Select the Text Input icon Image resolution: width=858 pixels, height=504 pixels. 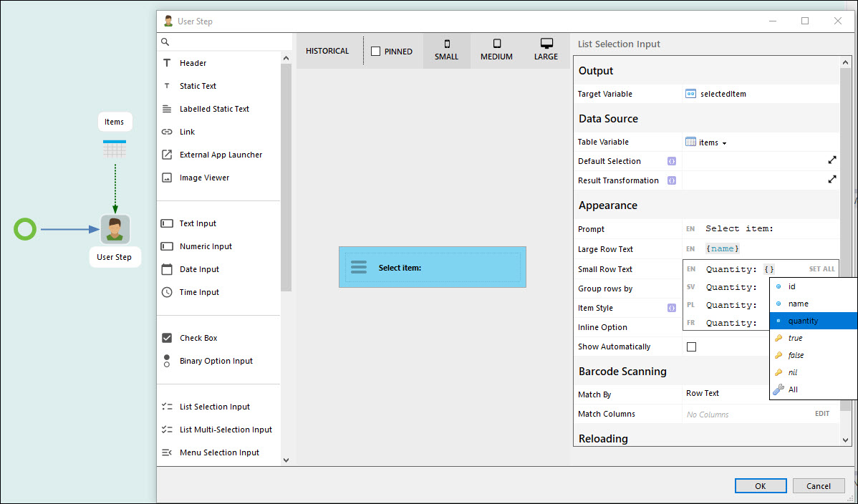167,223
